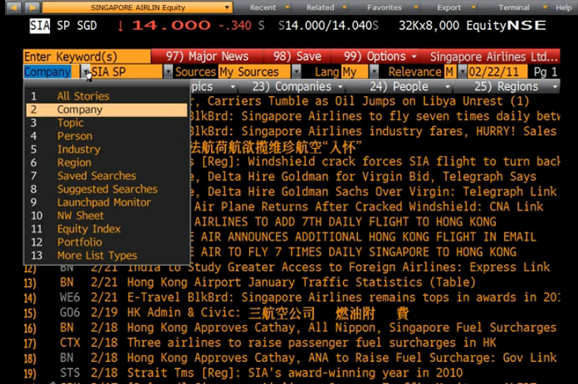Open AIR ANNOUNCES ADDITIONAL HONG KONG FLIGHT headline

click(x=363, y=237)
